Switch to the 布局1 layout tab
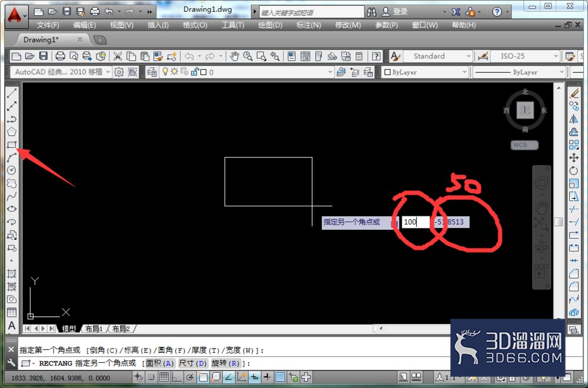588x388 pixels. [93, 329]
